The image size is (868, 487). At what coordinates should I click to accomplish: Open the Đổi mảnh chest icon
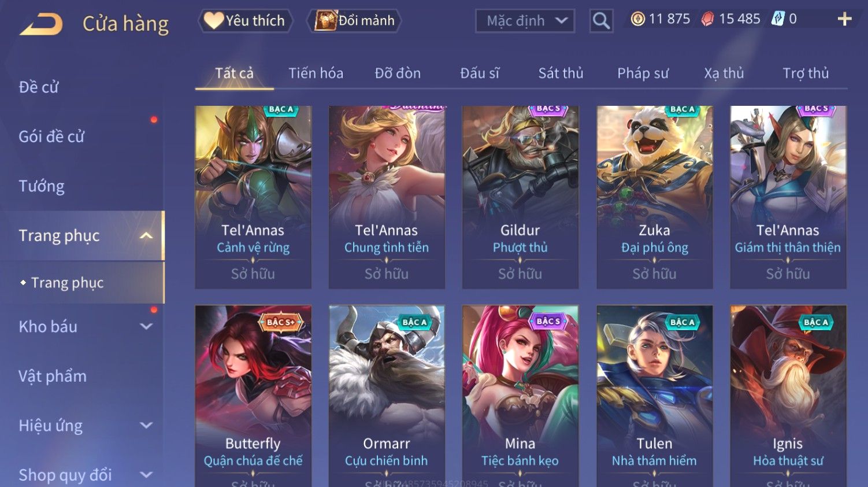click(x=325, y=21)
